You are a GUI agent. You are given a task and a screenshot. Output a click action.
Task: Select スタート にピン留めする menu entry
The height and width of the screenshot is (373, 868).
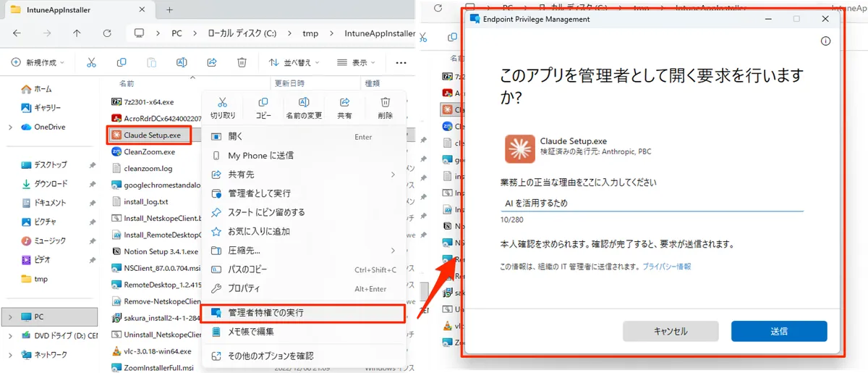(x=302, y=212)
